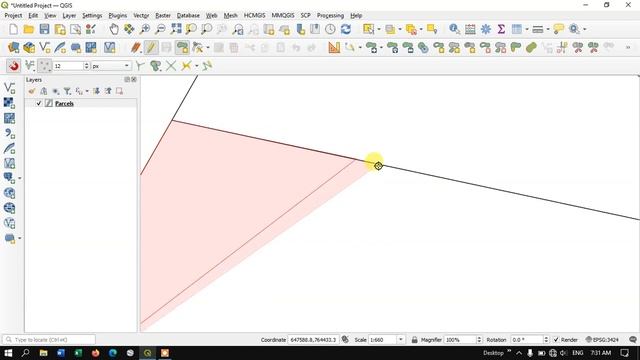Click Add Raster Layer in side toolbar

coord(9,103)
